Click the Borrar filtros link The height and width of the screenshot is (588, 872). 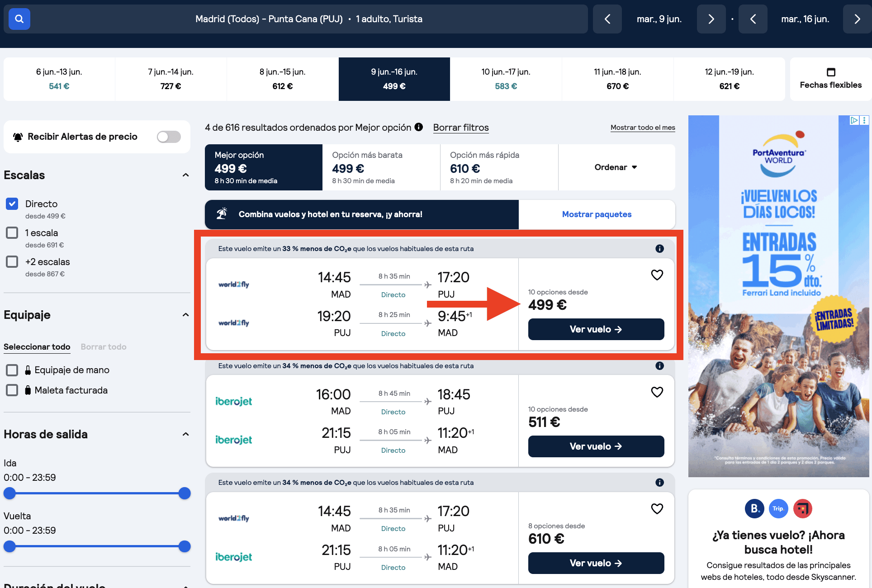(460, 128)
